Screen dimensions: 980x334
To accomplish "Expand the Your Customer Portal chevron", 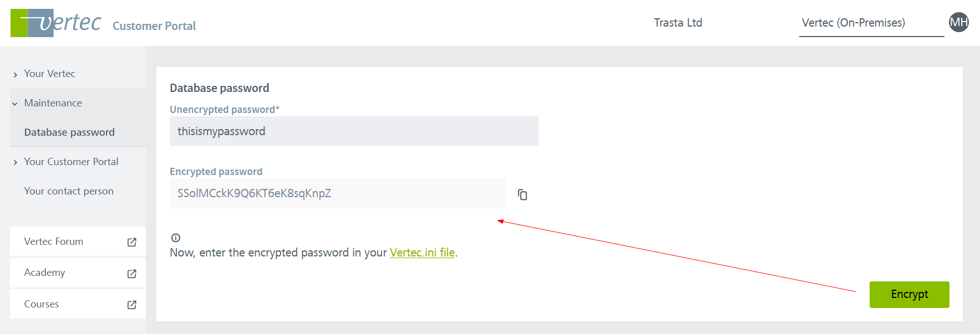I will 16,162.
